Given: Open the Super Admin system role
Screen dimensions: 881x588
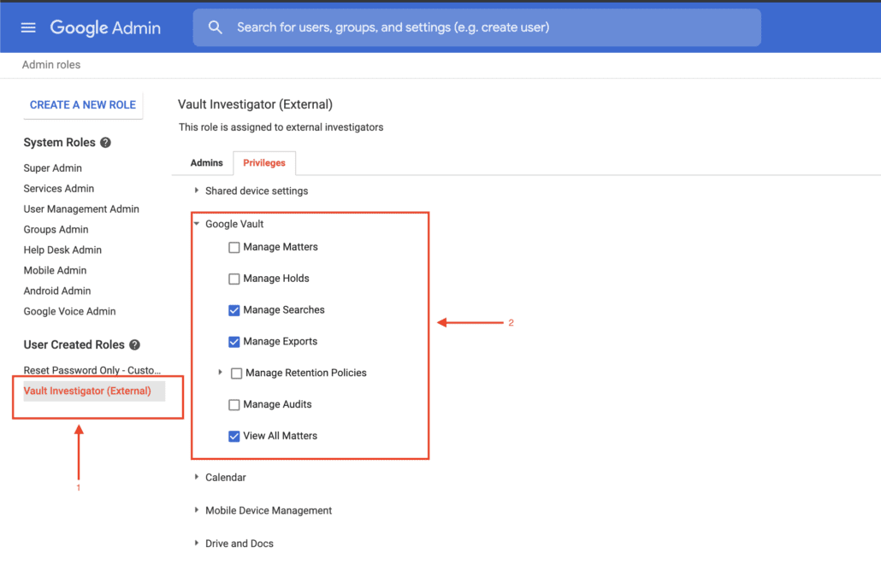Looking at the screenshot, I should (x=53, y=168).
